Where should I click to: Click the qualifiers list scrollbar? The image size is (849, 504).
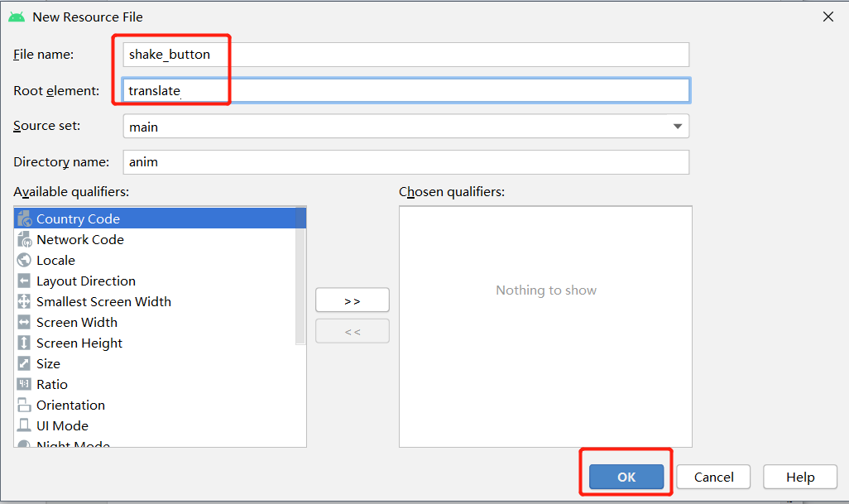[x=300, y=275]
